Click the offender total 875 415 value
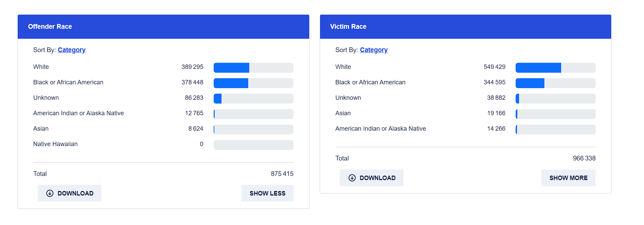644x225 pixels. [282, 174]
